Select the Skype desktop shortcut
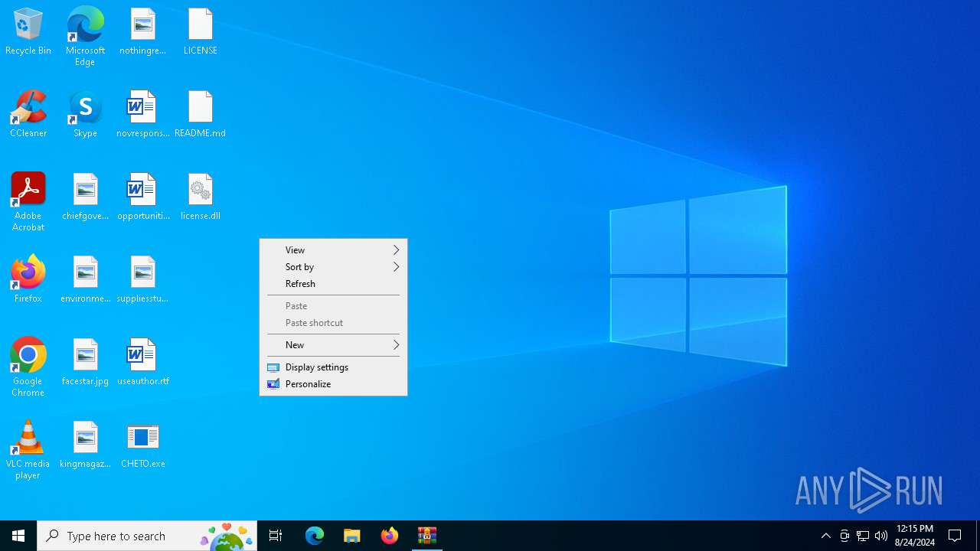This screenshot has height=551, width=980. click(85, 115)
